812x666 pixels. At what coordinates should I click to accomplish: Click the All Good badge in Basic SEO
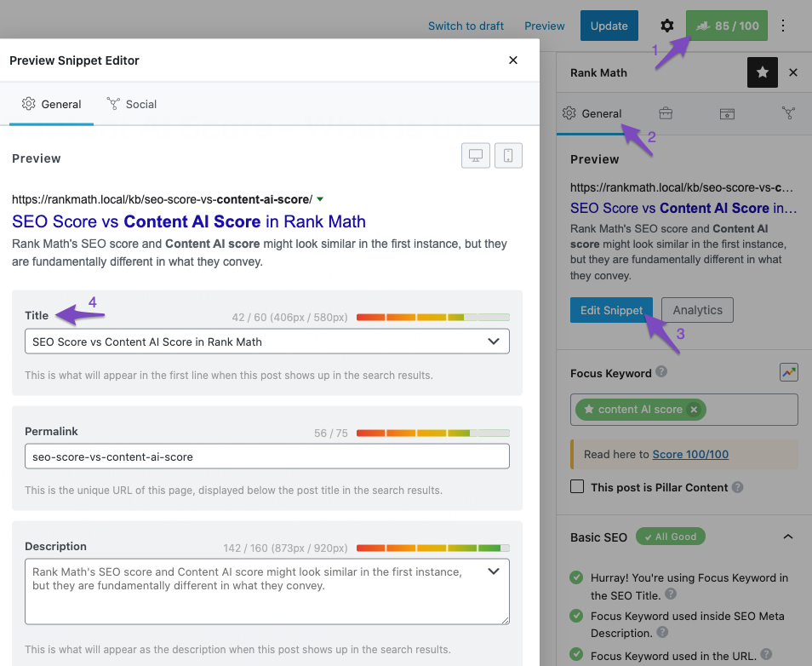pyautogui.click(x=670, y=537)
